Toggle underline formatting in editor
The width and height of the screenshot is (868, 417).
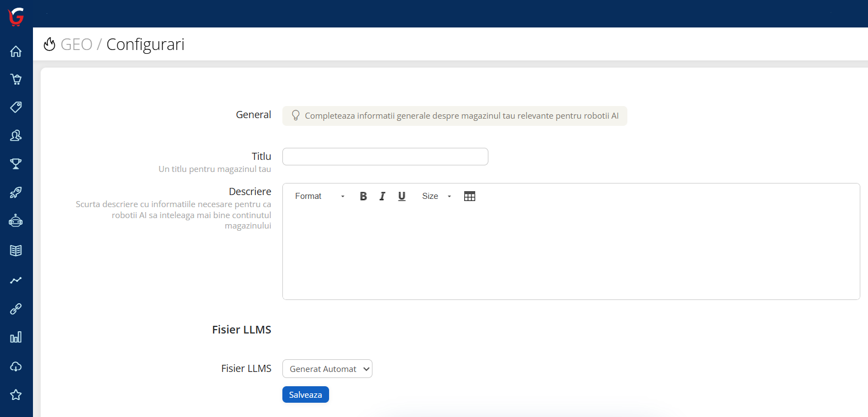coord(402,196)
